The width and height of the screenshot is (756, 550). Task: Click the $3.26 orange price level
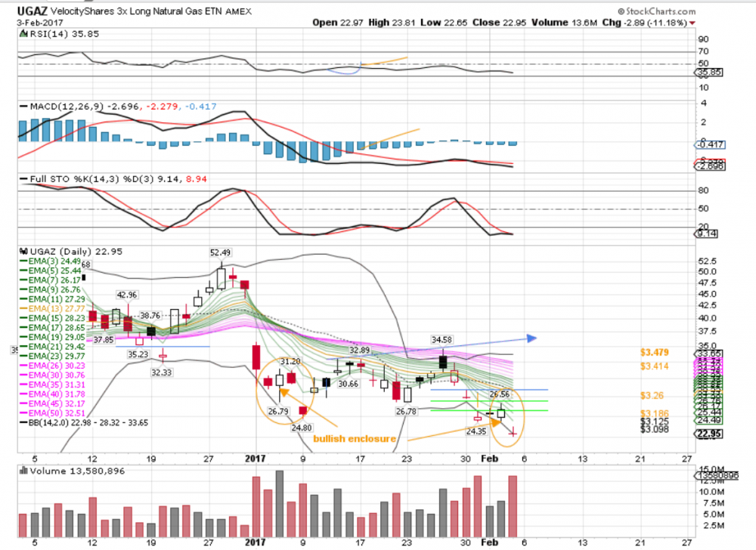(x=652, y=395)
